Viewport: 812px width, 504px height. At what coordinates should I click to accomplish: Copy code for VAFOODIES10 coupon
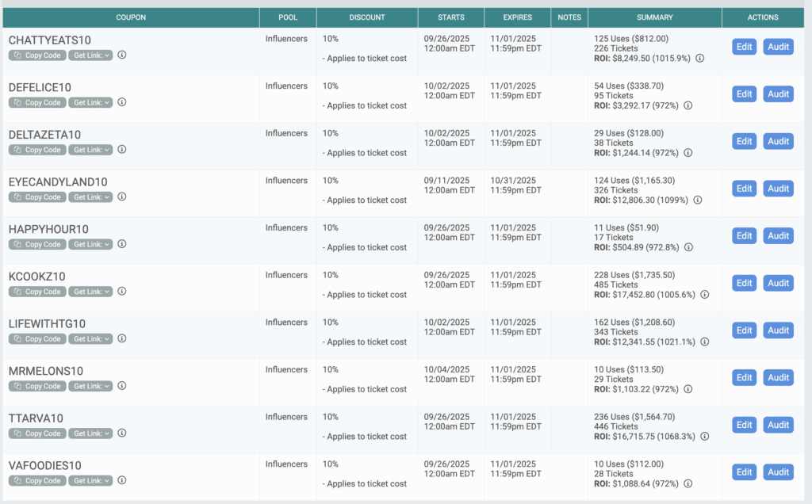[37, 481]
